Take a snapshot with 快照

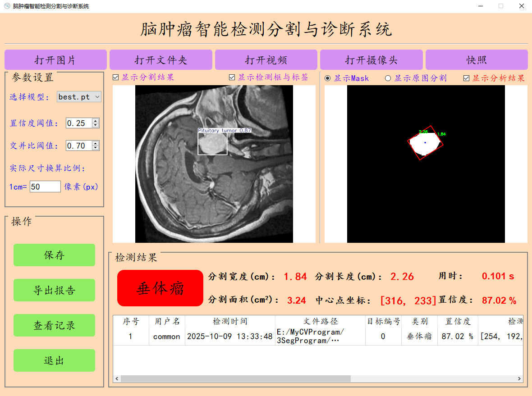477,60
